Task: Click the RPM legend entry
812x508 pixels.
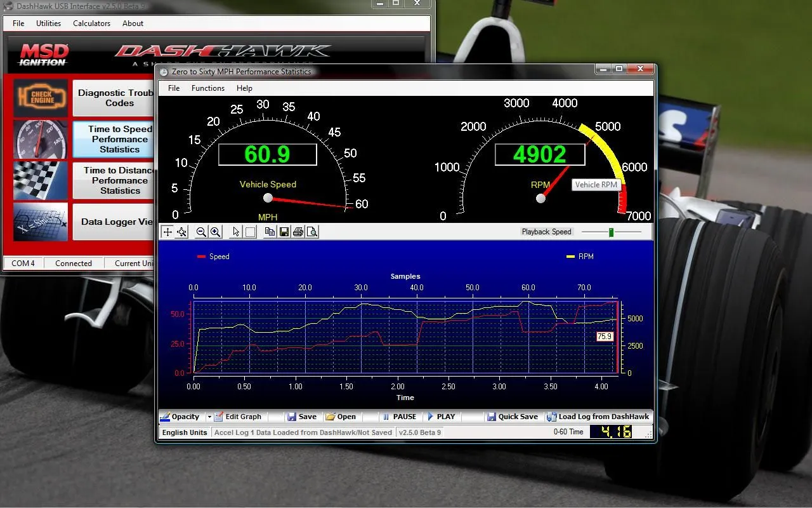Action: click(x=580, y=257)
